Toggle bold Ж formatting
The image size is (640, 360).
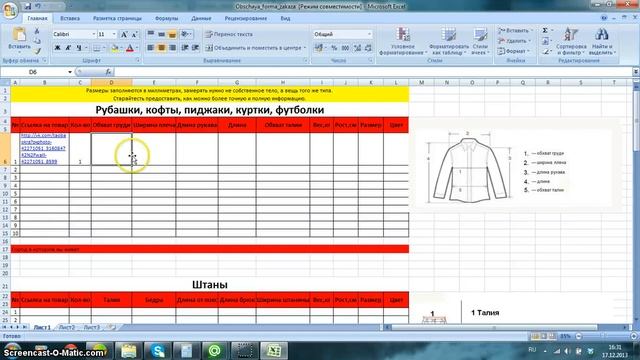pos(58,48)
